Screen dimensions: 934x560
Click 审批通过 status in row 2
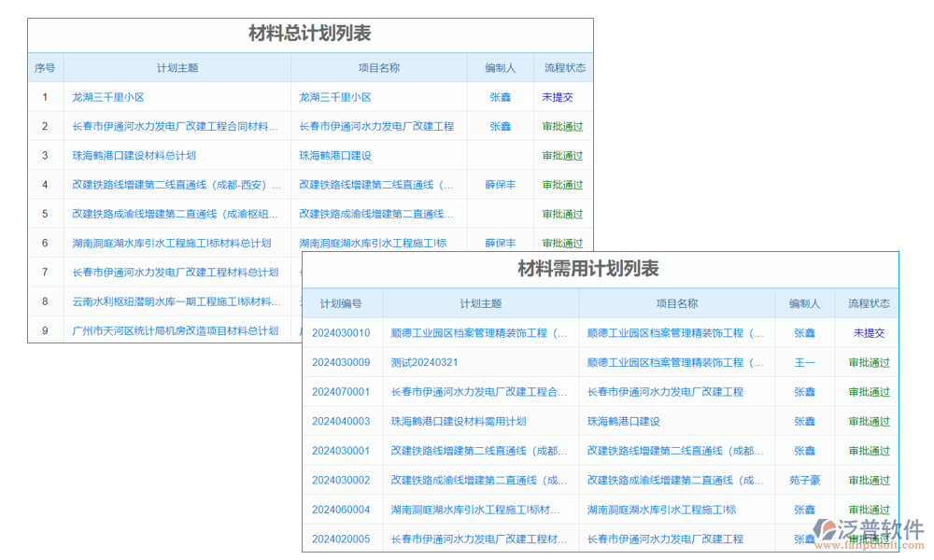562,126
